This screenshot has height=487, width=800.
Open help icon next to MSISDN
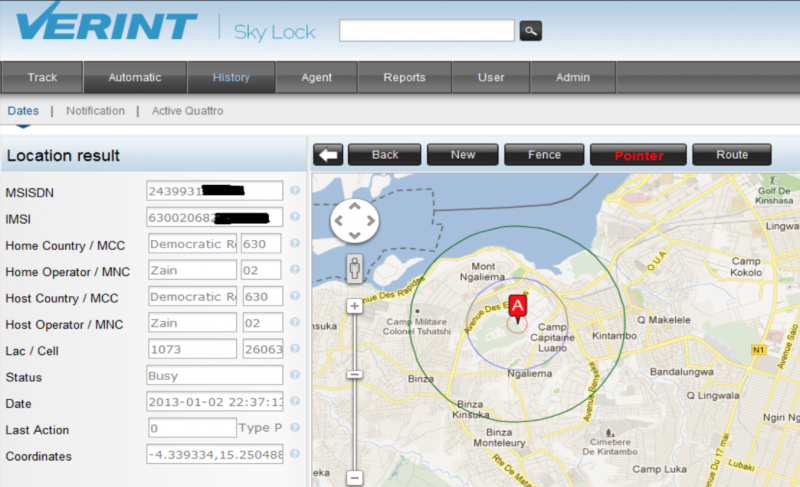(295, 190)
